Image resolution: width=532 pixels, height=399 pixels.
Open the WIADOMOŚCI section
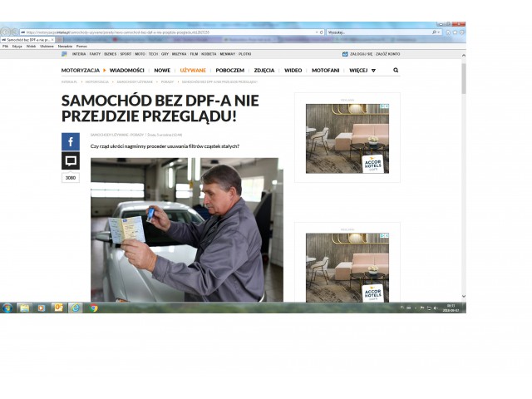(x=127, y=71)
